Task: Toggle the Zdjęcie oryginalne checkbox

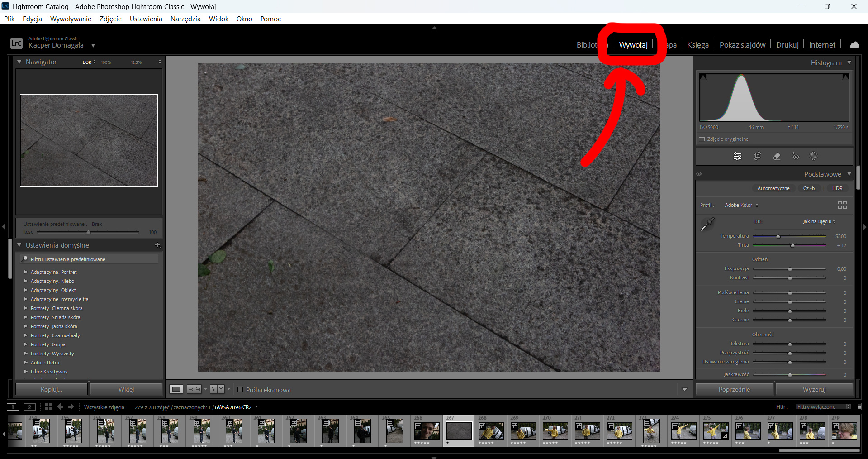Action: click(702, 139)
